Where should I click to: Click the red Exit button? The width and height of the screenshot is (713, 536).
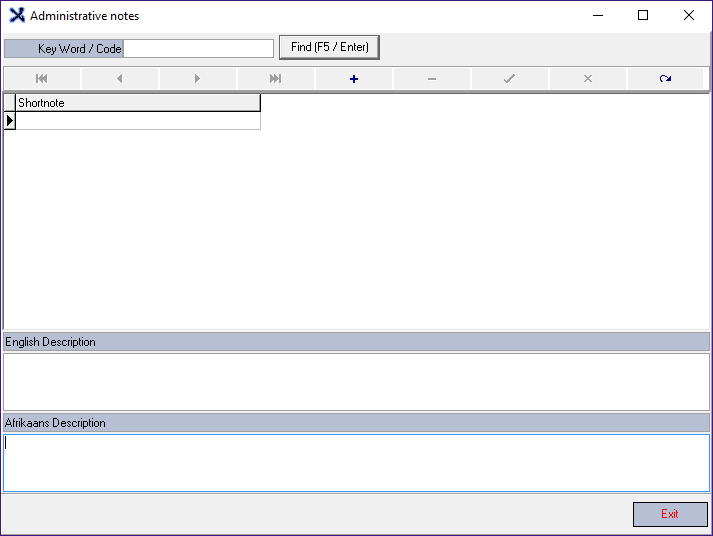tap(670, 514)
